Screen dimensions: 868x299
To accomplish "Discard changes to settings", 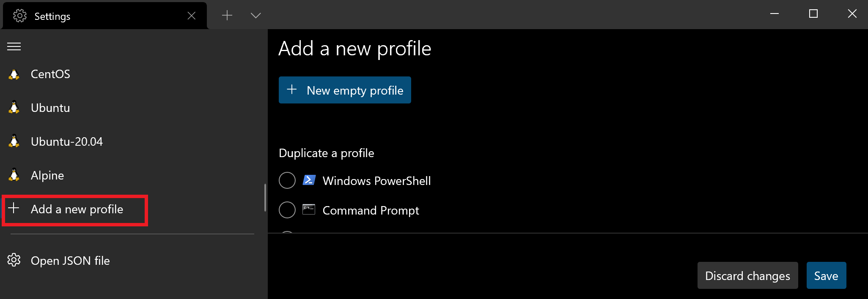I will (x=747, y=275).
